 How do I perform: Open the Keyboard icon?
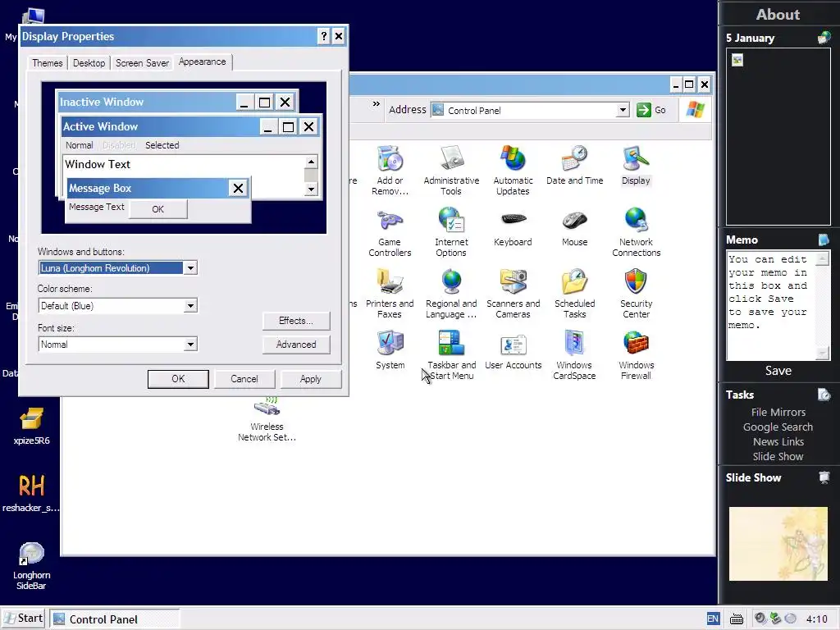(x=513, y=226)
